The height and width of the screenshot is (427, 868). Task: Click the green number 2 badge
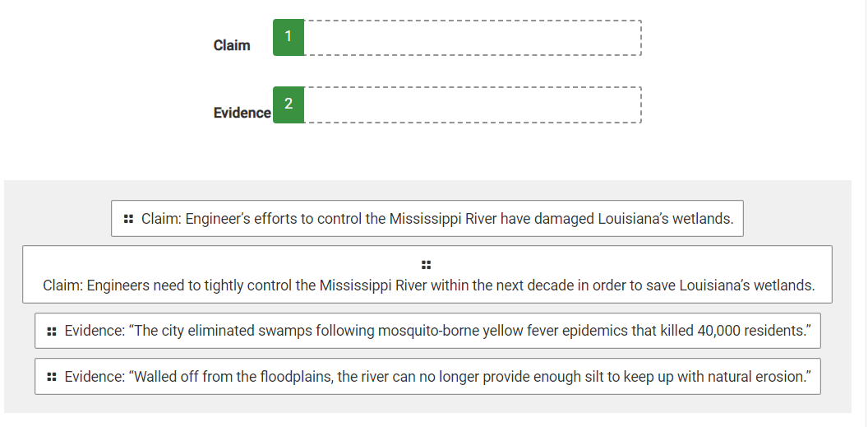289,104
